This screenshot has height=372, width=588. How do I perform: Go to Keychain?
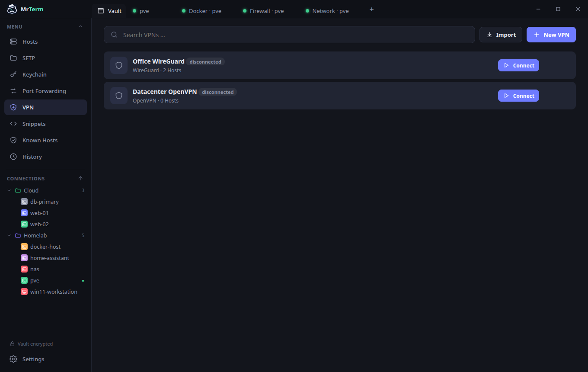pos(45,74)
